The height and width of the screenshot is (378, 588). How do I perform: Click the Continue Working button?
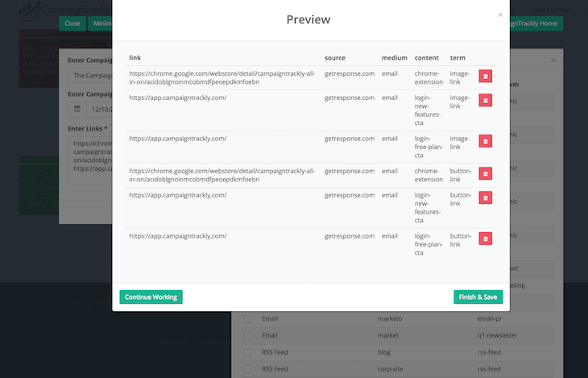151,297
